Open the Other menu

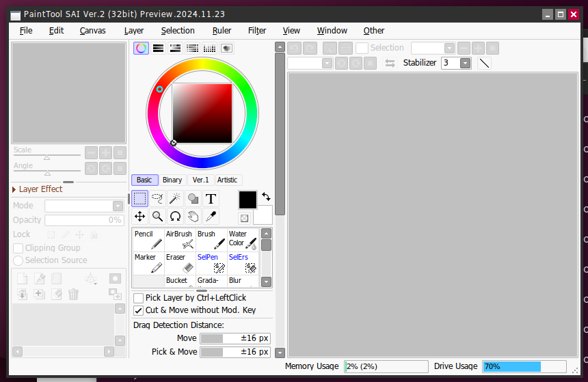(x=373, y=31)
